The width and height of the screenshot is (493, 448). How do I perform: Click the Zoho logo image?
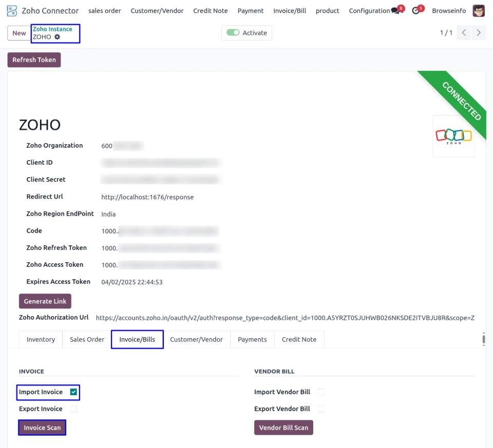[453, 136]
